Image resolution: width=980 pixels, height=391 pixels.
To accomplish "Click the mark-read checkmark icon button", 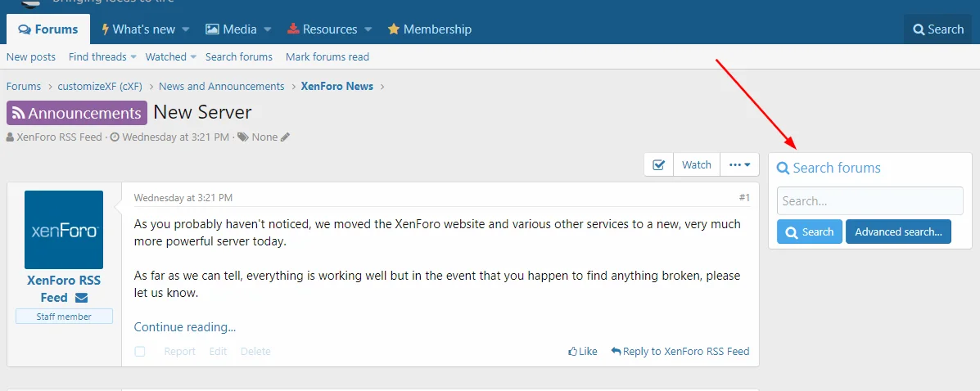I will click(658, 164).
